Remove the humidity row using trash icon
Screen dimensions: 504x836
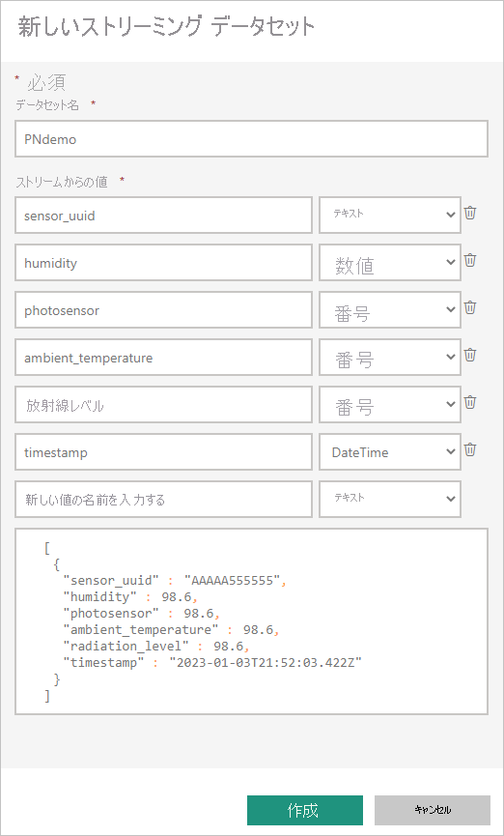(470, 261)
